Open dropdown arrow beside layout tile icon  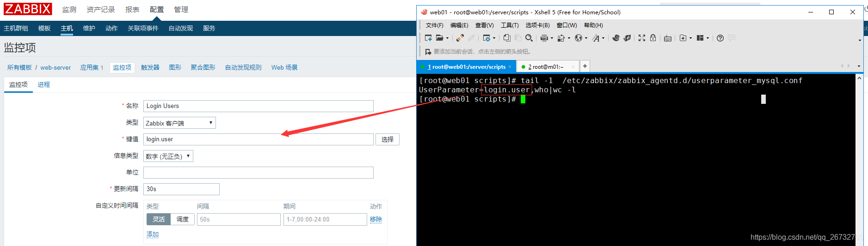[708, 38]
